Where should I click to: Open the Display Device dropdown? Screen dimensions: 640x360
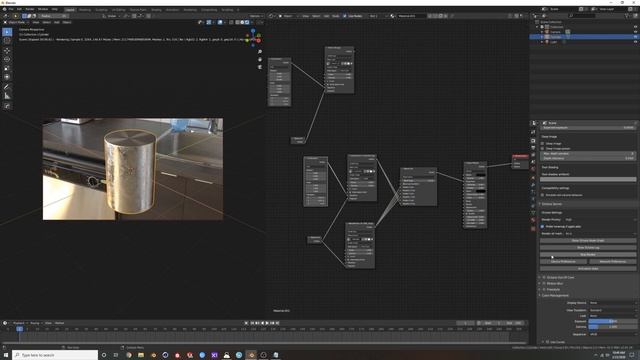click(x=612, y=303)
